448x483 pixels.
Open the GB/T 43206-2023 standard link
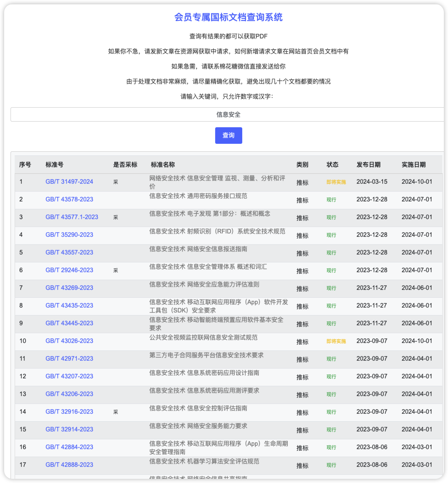(69, 394)
